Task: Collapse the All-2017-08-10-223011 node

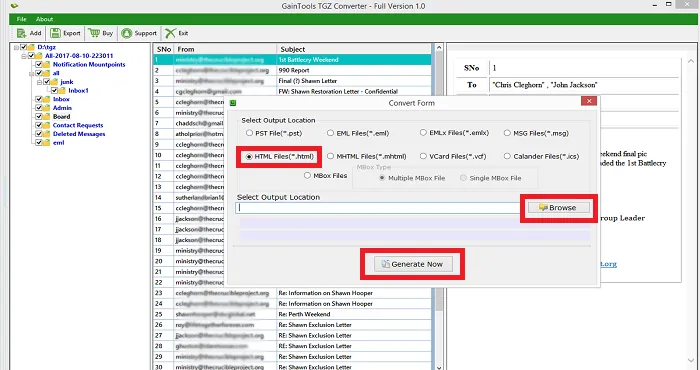Action: click(24, 56)
